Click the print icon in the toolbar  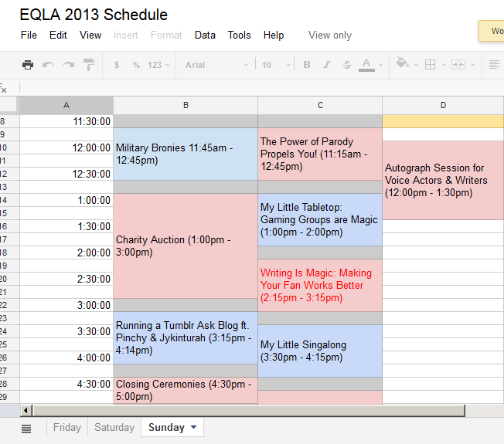click(28, 65)
